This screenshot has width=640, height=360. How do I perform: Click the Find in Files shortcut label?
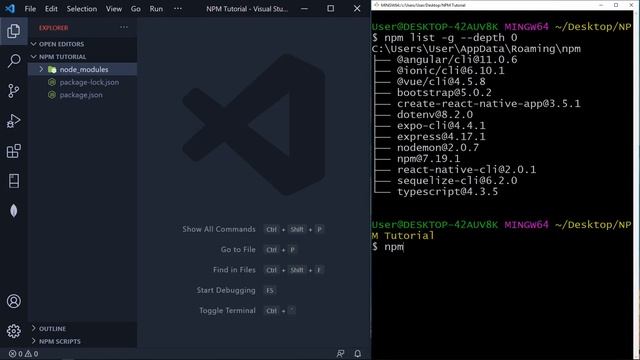tap(234, 270)
